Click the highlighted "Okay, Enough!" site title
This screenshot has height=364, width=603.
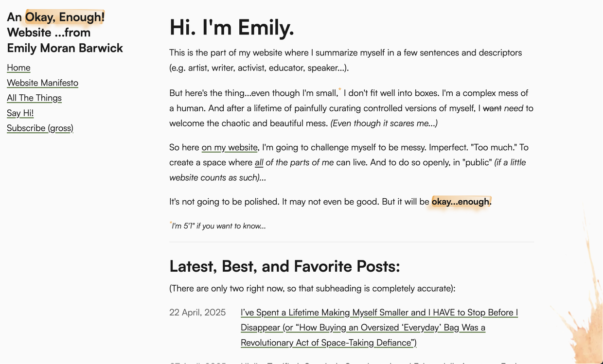point(65,17)
